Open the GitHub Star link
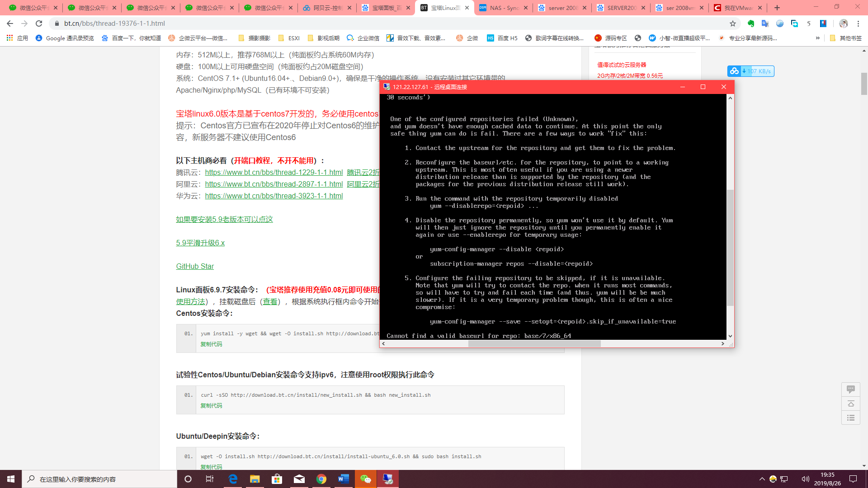Viewport: 868px width, 488px height. coord(195,266)
